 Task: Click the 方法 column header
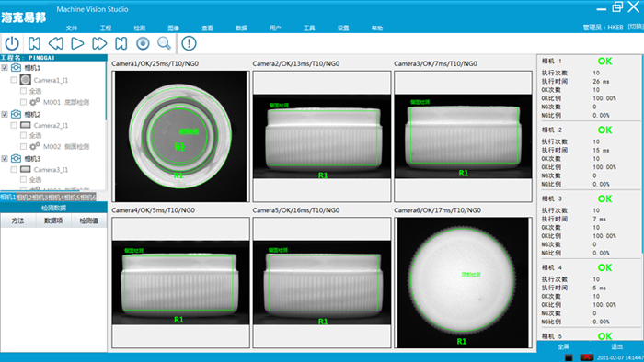point(17,221)
